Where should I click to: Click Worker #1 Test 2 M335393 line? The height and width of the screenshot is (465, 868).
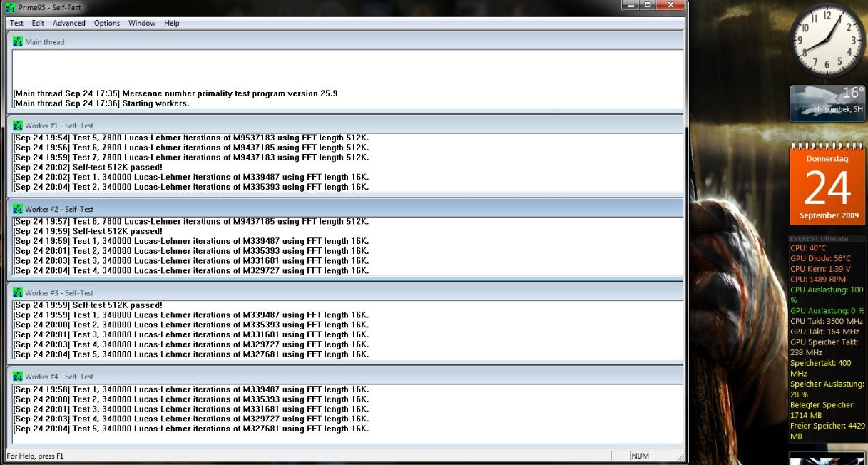(x=191, y=187)
